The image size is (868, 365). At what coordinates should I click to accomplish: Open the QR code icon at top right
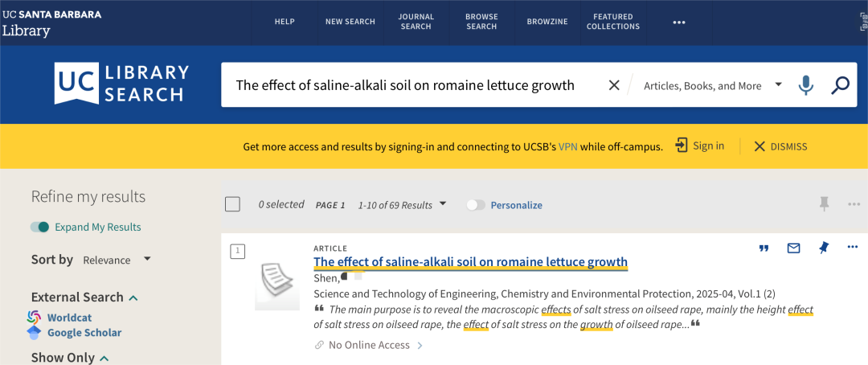(x=863, y=23)
